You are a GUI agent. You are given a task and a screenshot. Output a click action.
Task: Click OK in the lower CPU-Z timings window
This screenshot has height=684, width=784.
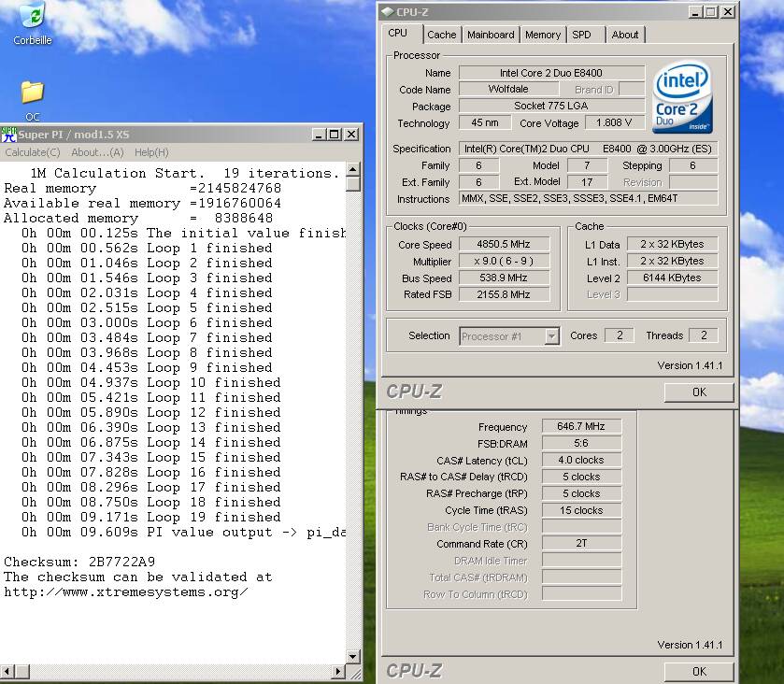tap(699, 672)
